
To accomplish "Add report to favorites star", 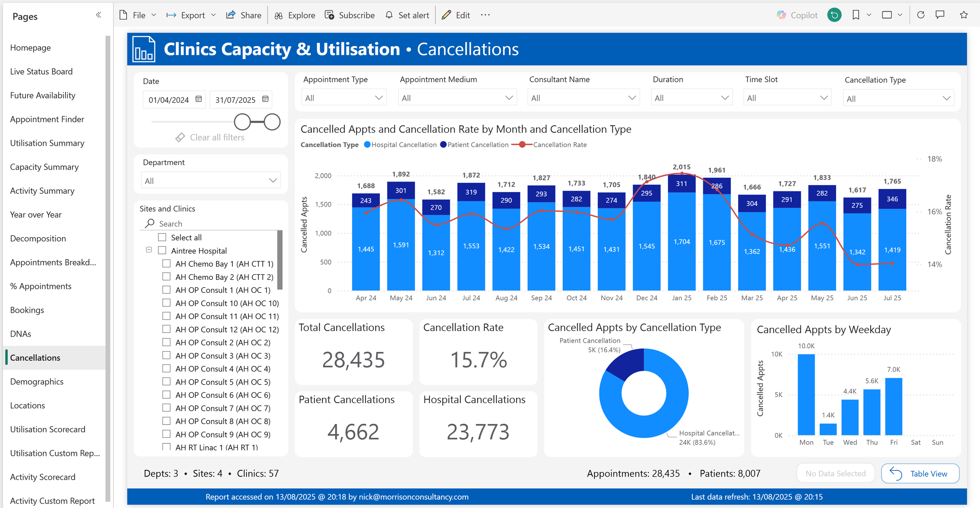I will (964, 15).
